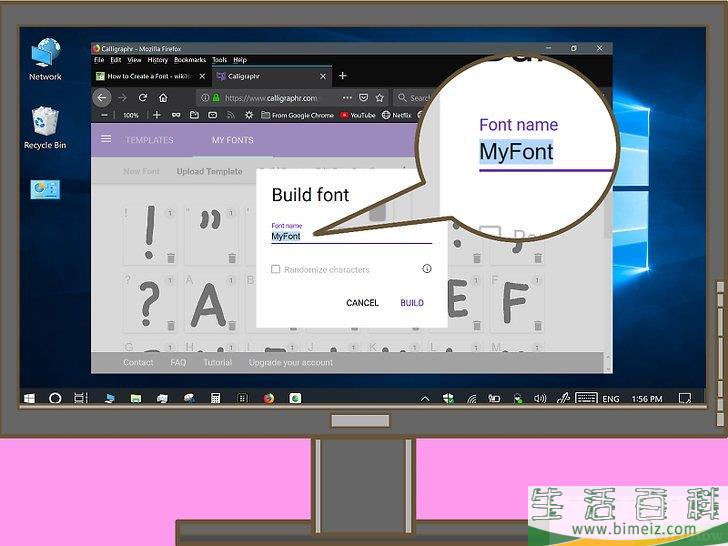The width and height of the screenshot is (728, 546).
Task: Click the Font name input field
Action: pos(351,236)
